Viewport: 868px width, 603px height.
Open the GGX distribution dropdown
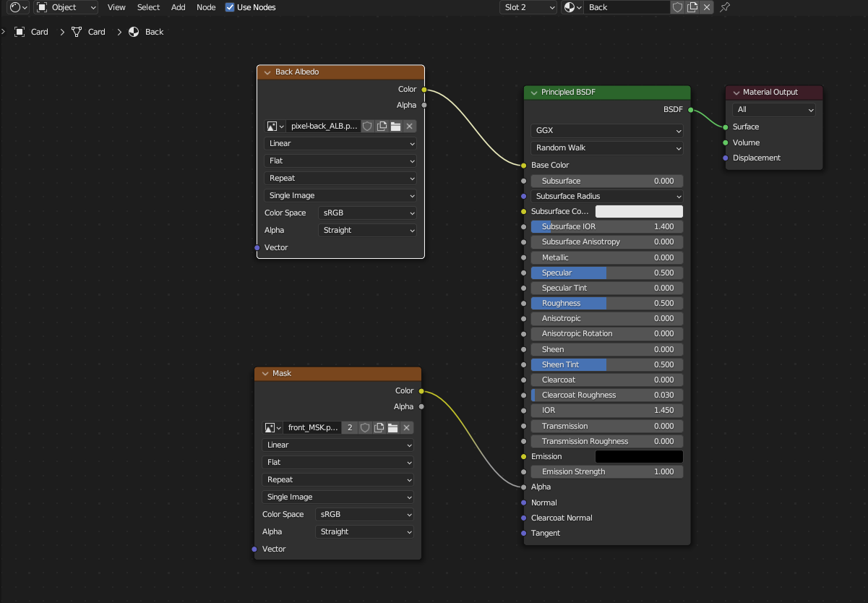[x=606, y=131]
